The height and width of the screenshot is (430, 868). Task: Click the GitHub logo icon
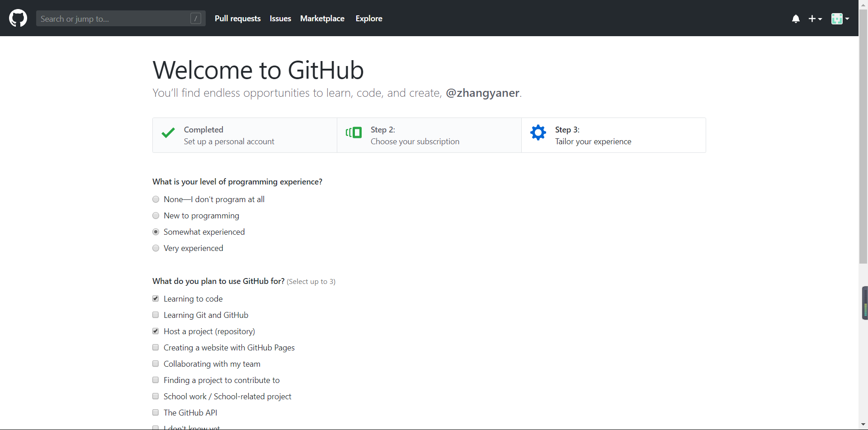pyautogui.click(x=18, y=19)
